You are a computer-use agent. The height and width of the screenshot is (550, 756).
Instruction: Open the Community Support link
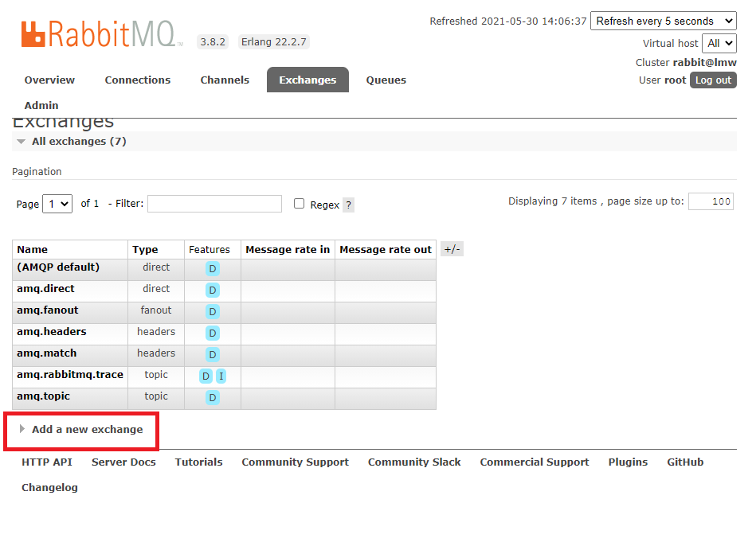click(x=295, y=462)
